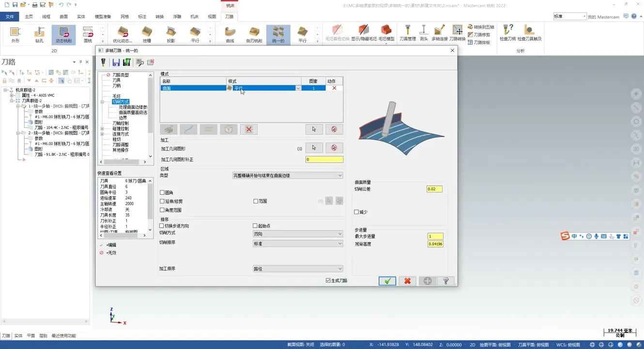Image resolution: width=644 pixels, height=349 pixels.
Task: Switch to the 视图 ribbon tab
Action: [212, 16]
